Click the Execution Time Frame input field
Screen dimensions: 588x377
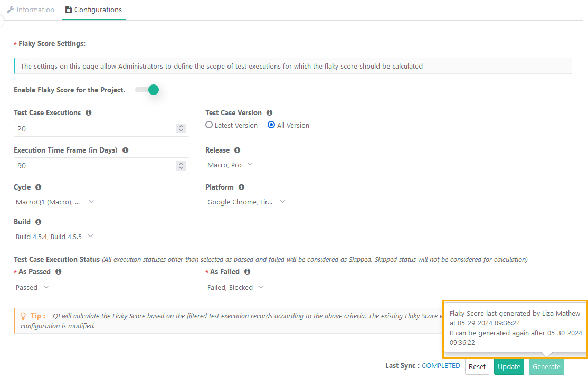(x=95, y=166)
